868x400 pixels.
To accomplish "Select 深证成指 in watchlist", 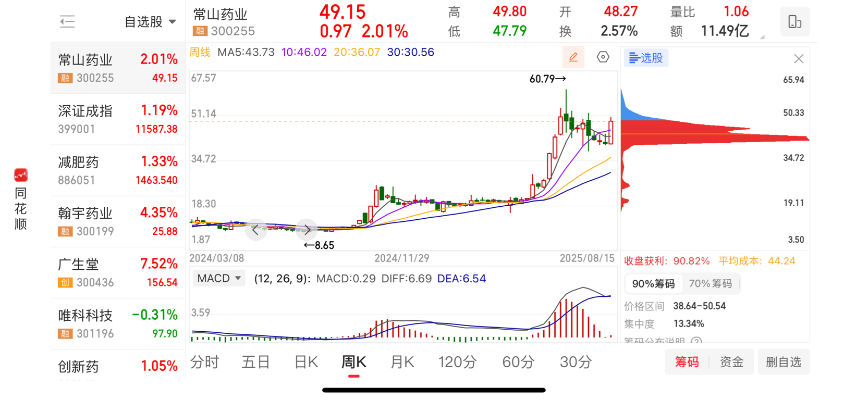I will [118, 119].
